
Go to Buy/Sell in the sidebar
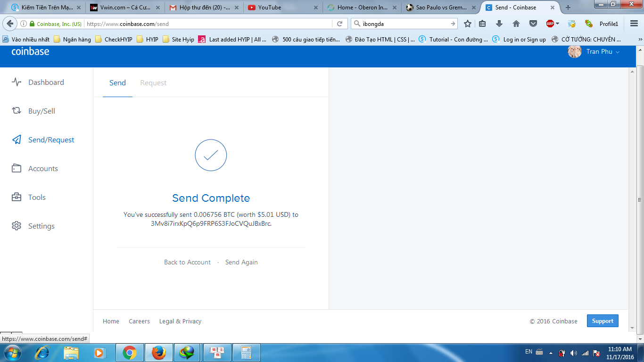pos(33,111)
